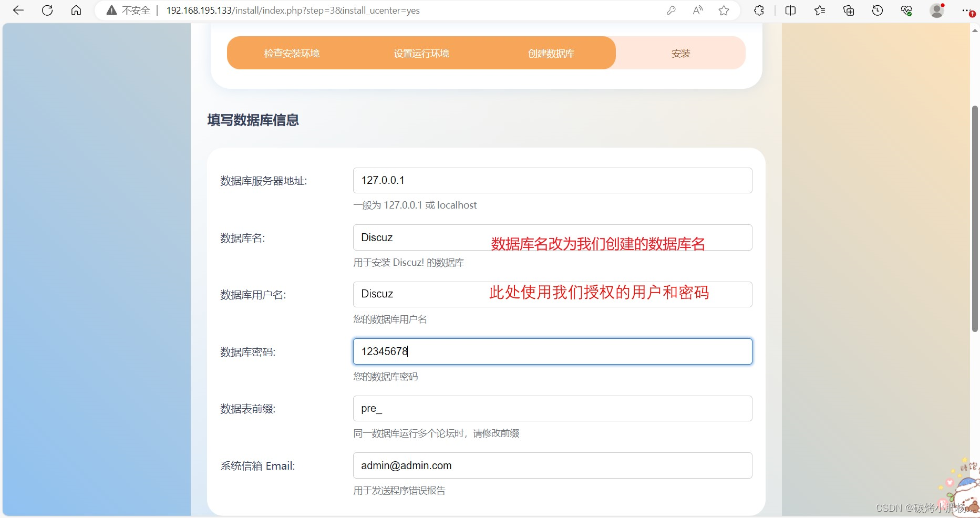Click hint text 您的数据库密码
Screen dimensions: 980x518
[x=386, y=376]
